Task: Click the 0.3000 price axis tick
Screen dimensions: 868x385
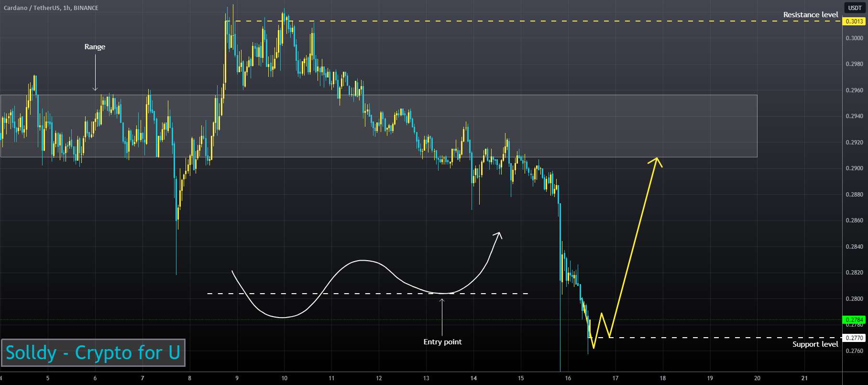Action: pos(854,38)
